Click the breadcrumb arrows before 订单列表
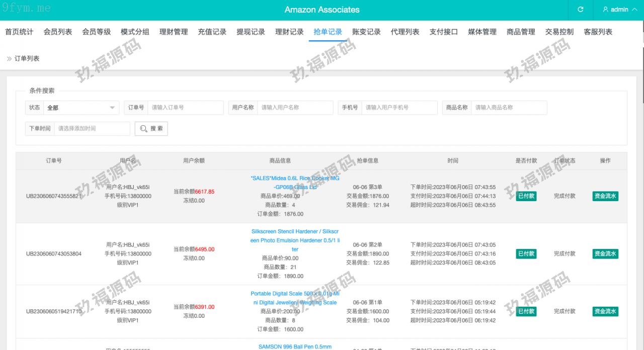The image size is (644, 350). (9, 59)
